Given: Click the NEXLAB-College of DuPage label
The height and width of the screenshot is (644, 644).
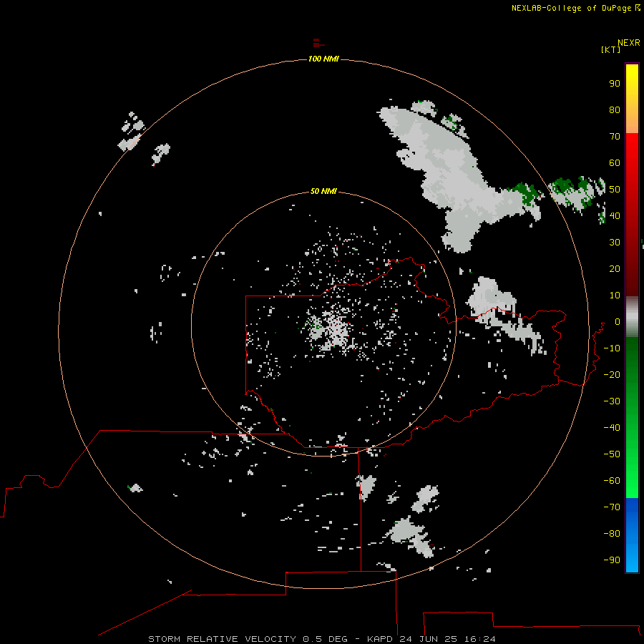Looking at the screenshot, I should pyautogui.click(x=572, y=8).
